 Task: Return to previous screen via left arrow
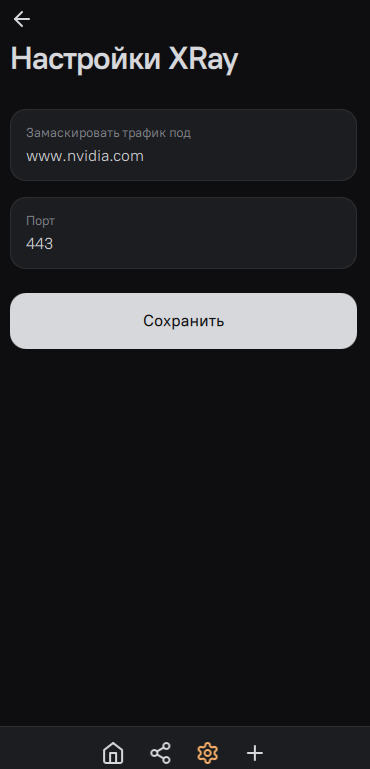22,19
